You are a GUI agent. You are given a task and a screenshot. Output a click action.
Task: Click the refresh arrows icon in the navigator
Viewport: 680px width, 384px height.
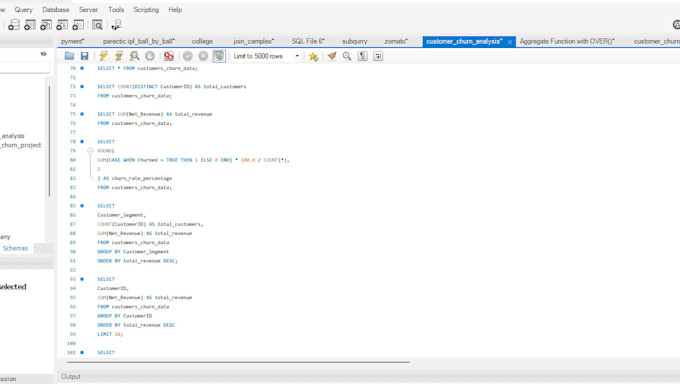(x=43, y=54)
